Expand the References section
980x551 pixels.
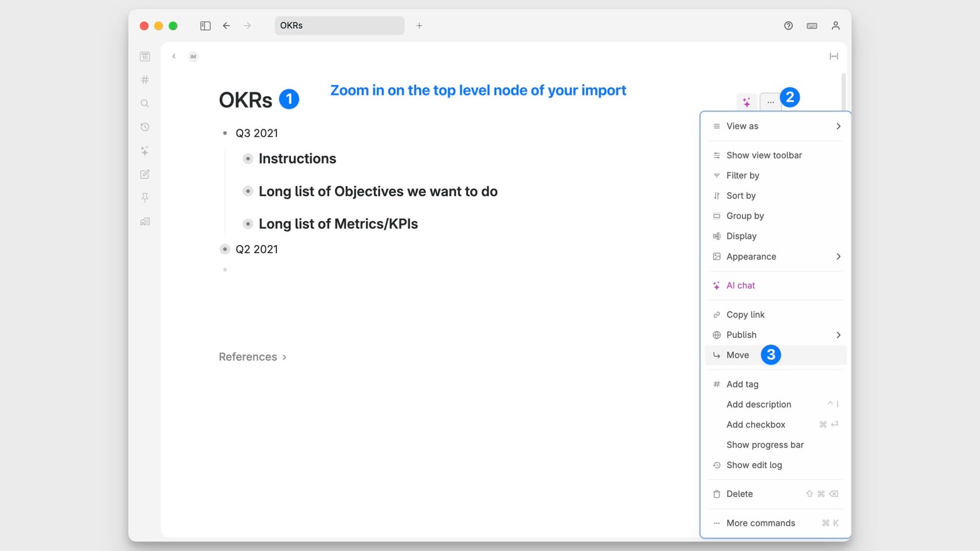click(x=253, y=357)
